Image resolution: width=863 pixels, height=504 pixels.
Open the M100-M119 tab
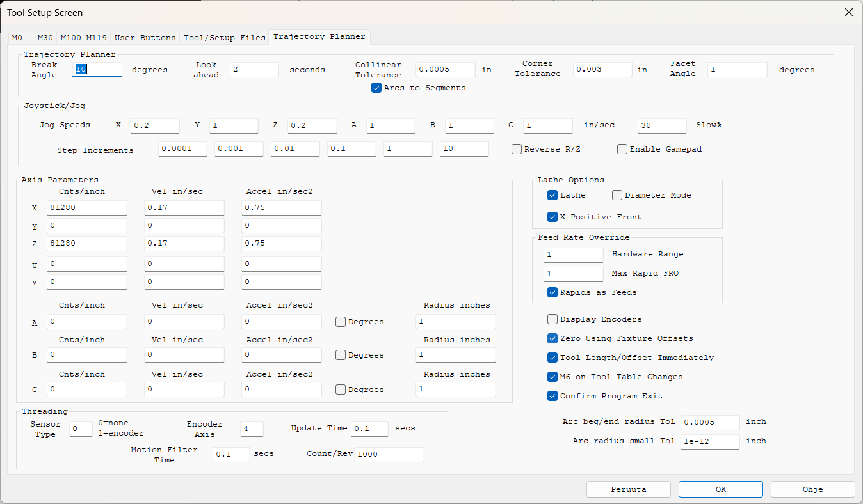(x=84, y=38)
